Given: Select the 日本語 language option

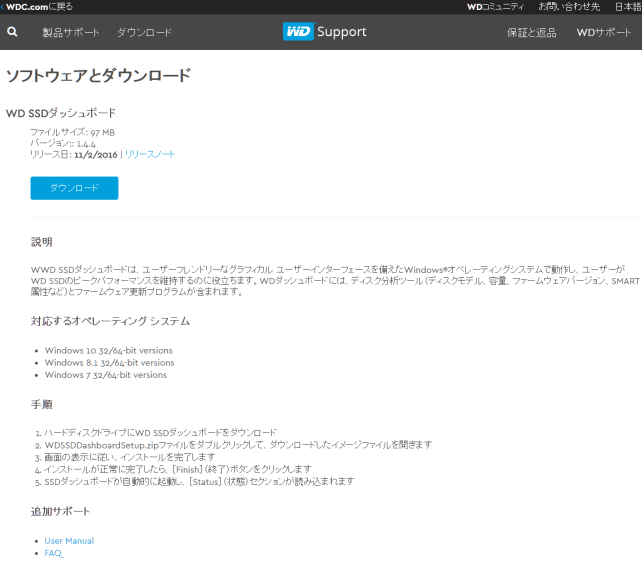Looking at the screenshot, I should tap(628, 7).
